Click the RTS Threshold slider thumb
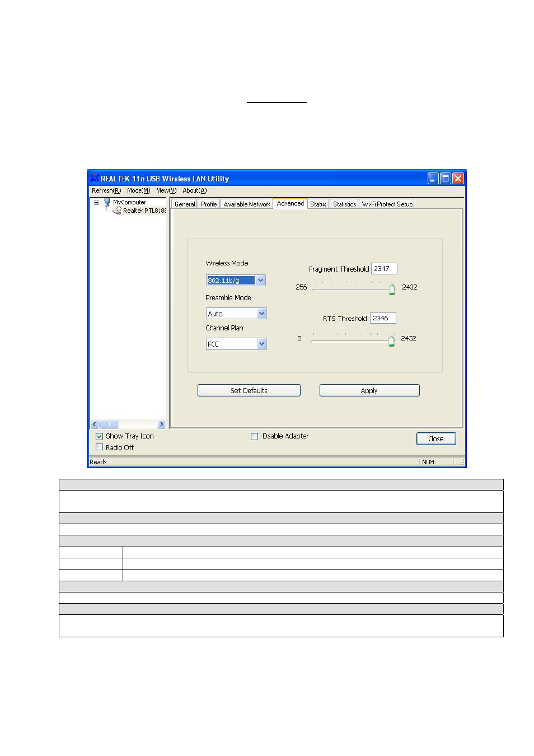 pos(391,341)
